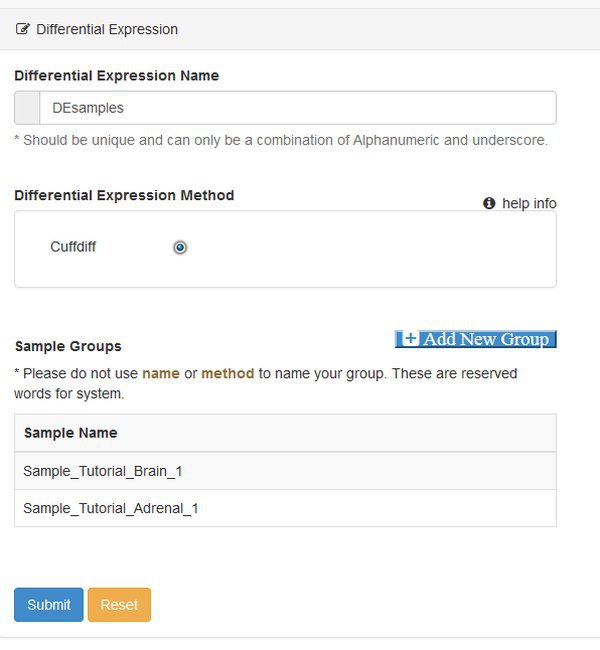Click the highlighted word 'method' in the note

228,374
